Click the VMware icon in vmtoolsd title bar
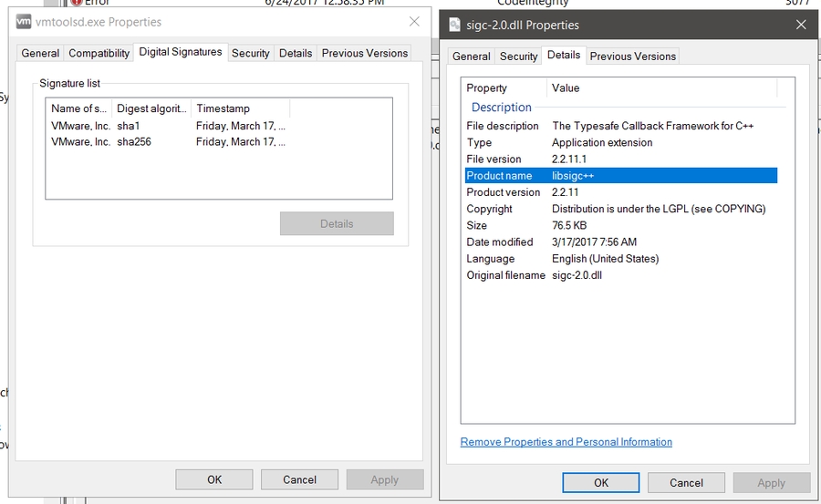This screenshot has width=821, height=504. coord(25,22)
